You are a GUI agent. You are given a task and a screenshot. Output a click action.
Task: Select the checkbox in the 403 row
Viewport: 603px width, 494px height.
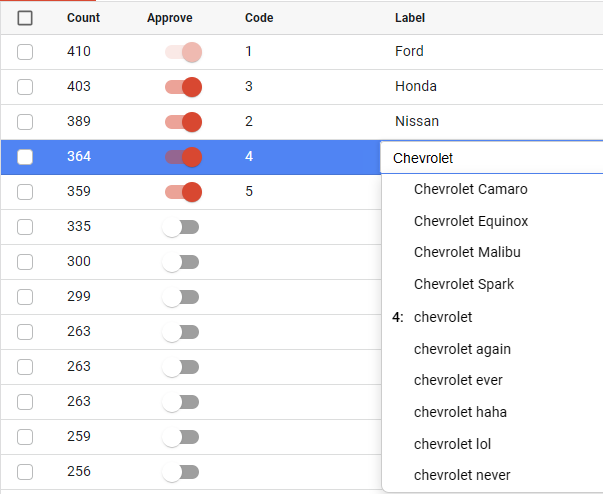click(x=25, y=87)
